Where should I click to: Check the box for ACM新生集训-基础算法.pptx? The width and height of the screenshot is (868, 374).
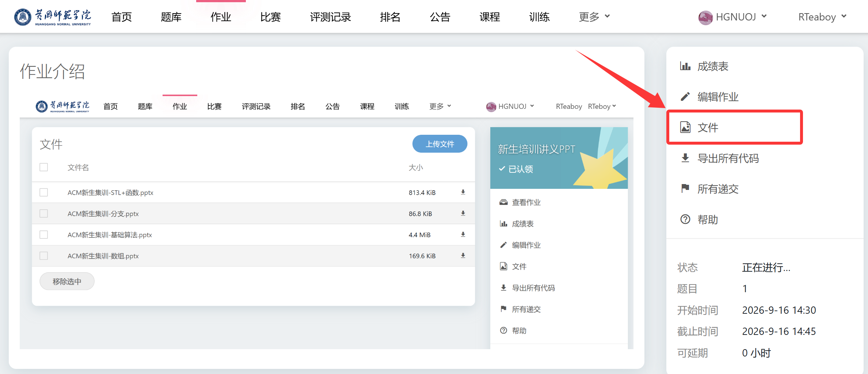44,234
